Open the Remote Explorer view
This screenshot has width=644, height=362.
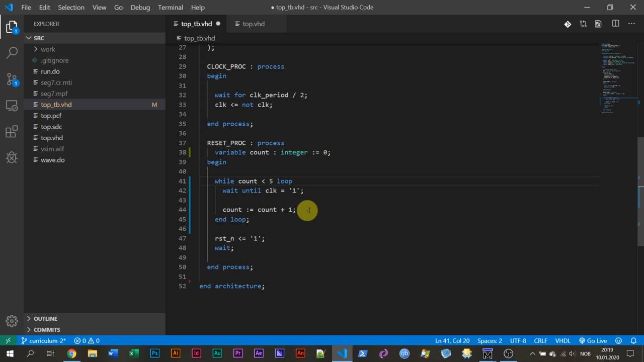[12, 106]
